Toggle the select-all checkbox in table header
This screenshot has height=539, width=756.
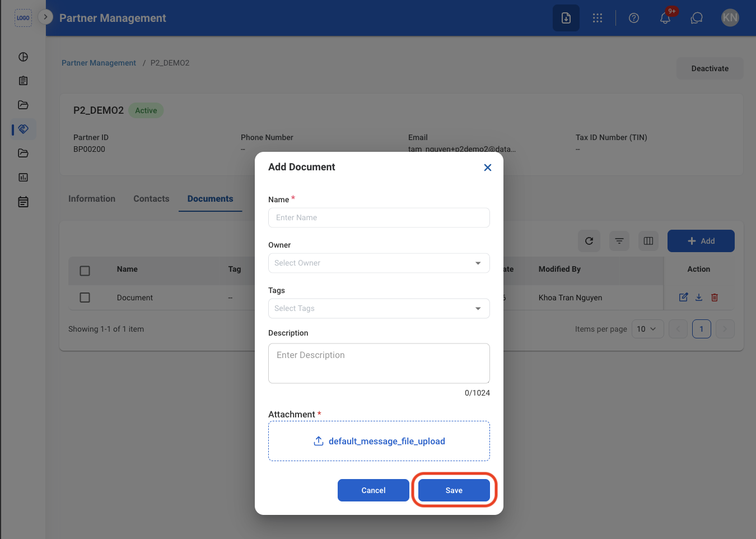pos(85,271)
